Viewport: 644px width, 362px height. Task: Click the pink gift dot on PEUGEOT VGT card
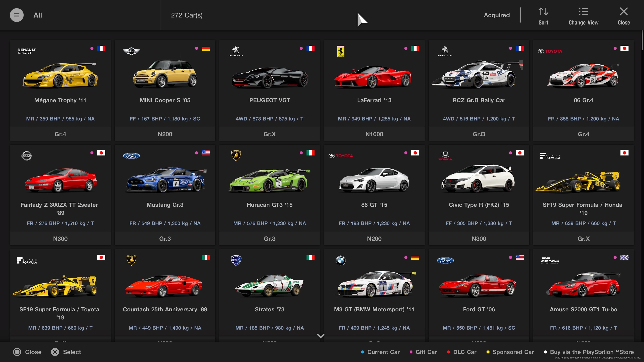[x=301, y=48]
